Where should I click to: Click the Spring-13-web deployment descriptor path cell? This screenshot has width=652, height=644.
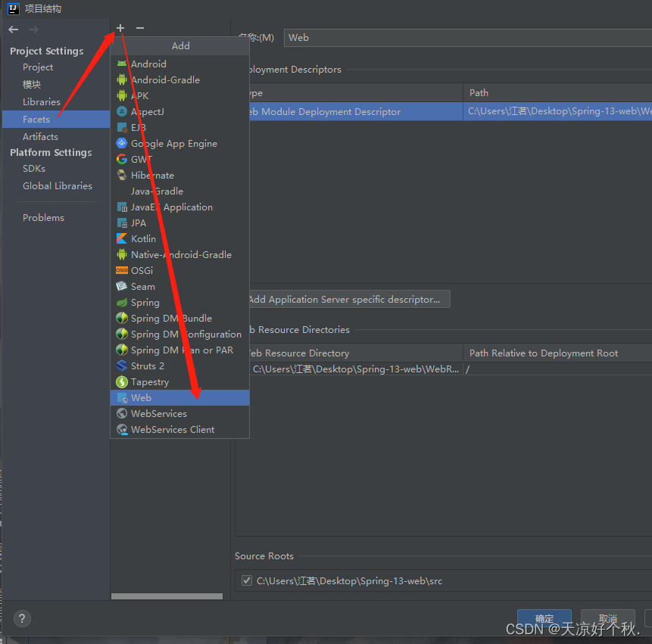(557, 111)
